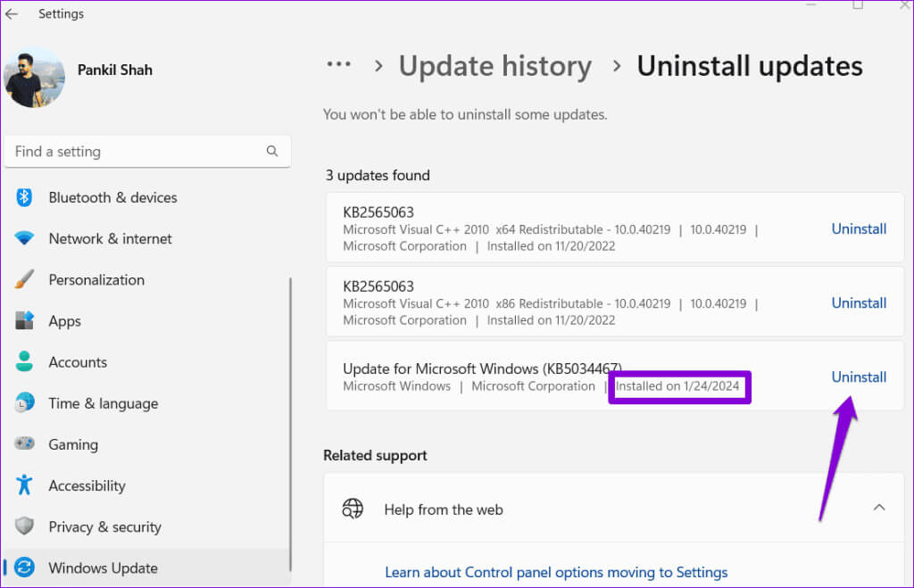This screenshot has height=588, width=914.
Task: Uninstall the KB5034467 Windows update
Action: pos(859,377)
